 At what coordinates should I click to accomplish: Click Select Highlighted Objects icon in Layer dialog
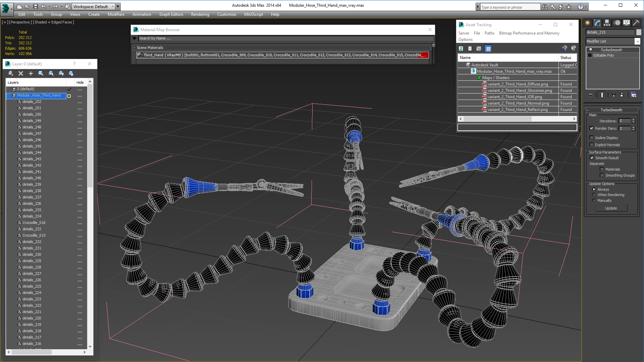[41, 73]
